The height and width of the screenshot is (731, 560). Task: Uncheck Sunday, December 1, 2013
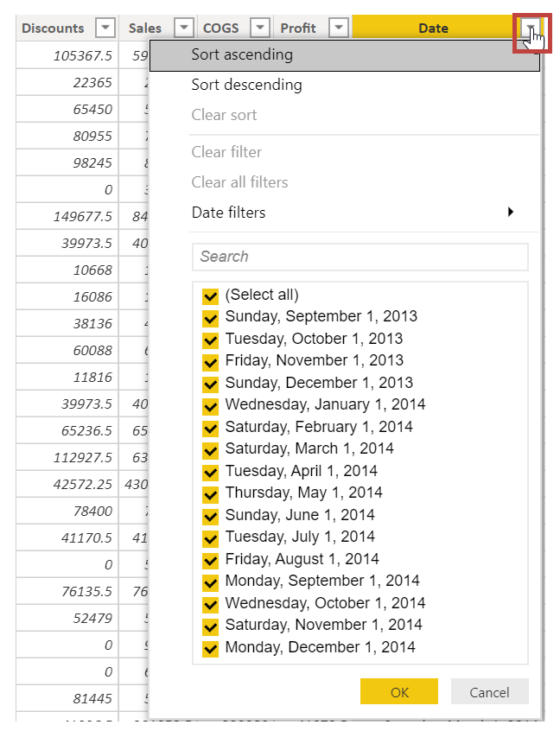[210, 385]
